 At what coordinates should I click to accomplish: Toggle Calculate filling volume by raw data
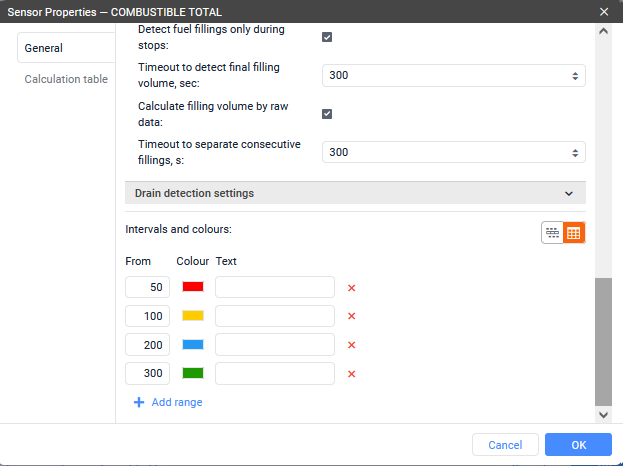pos(327,113)
